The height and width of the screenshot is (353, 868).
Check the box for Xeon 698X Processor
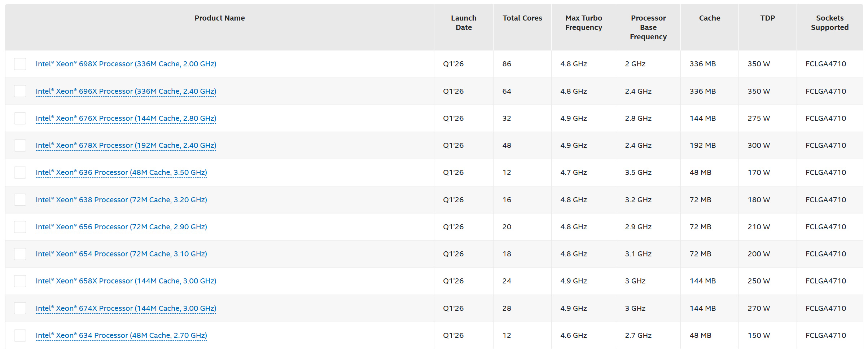(x=20, y=64)
